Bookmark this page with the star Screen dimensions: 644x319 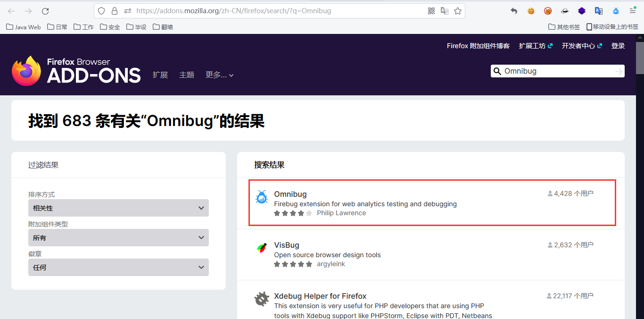coord(458,11)
